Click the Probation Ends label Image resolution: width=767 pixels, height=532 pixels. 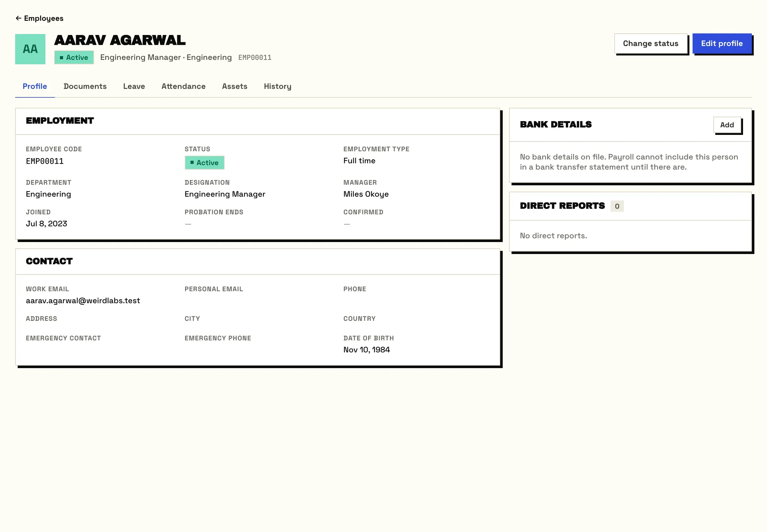(x=214, y=212)
